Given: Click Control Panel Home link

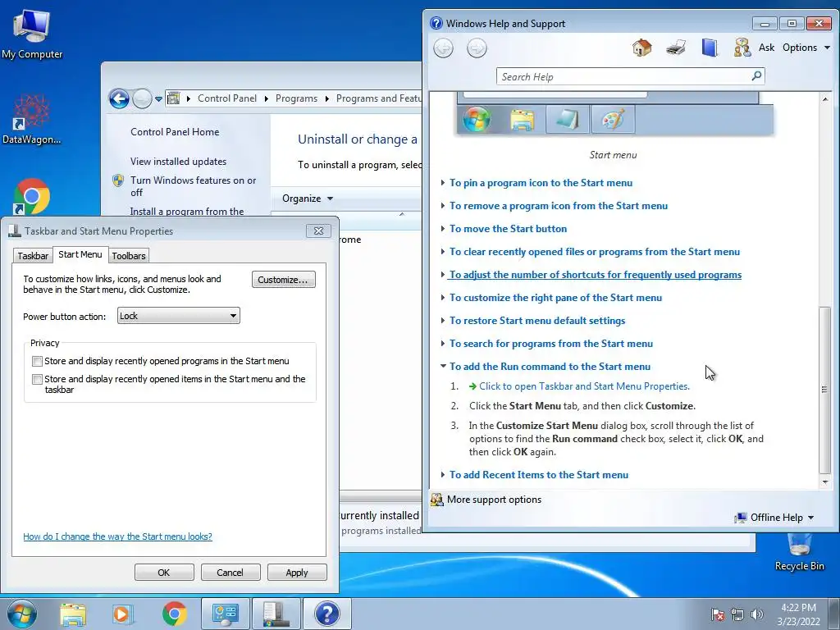Looking at the screenshot, I should pyautogui.click(x=175, y=132).
